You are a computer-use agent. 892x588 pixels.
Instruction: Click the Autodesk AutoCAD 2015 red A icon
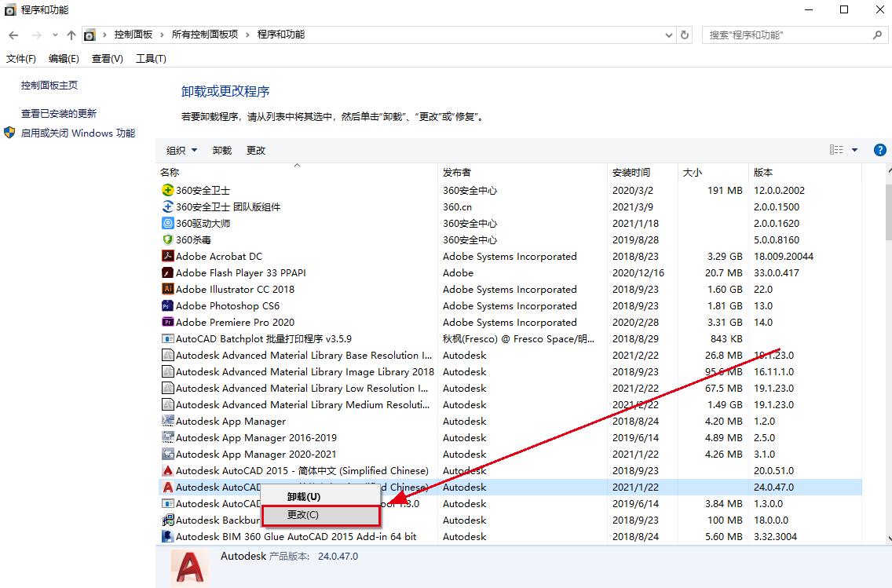click(168, 470)
